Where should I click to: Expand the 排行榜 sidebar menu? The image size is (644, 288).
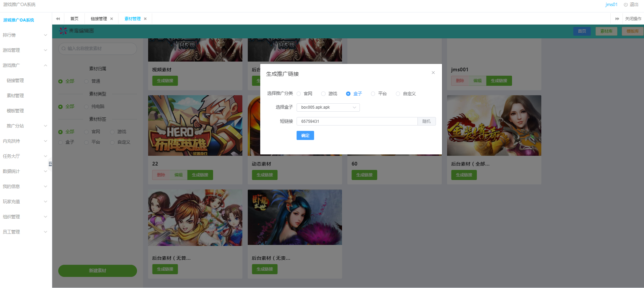click(25, 35)
